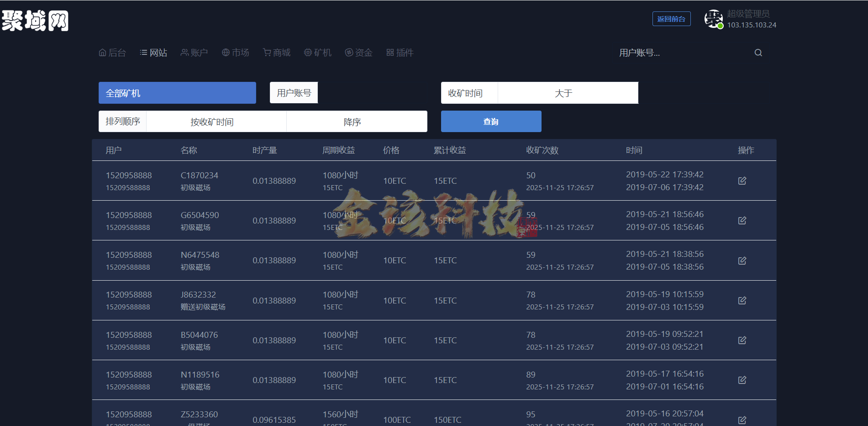
Task: Click the 返回前台 button
Action: 671,19
